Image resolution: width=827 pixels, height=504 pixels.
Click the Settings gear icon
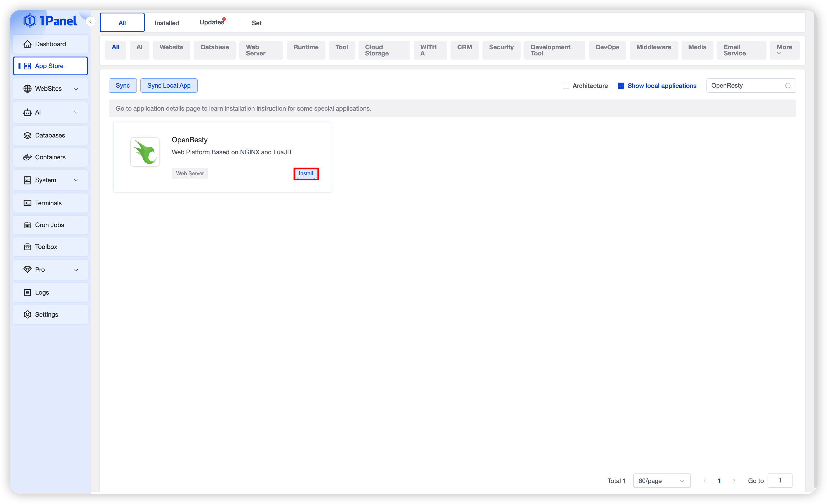27,314
